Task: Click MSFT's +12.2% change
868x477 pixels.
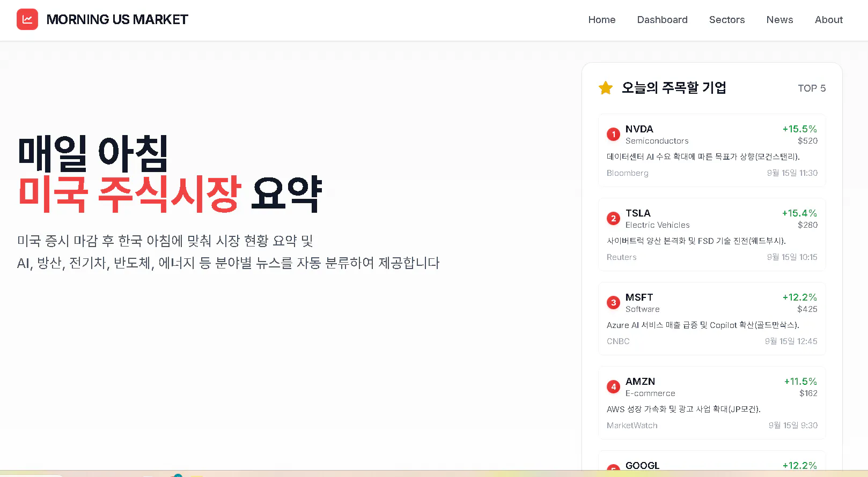Action: (x=799, y=297)
